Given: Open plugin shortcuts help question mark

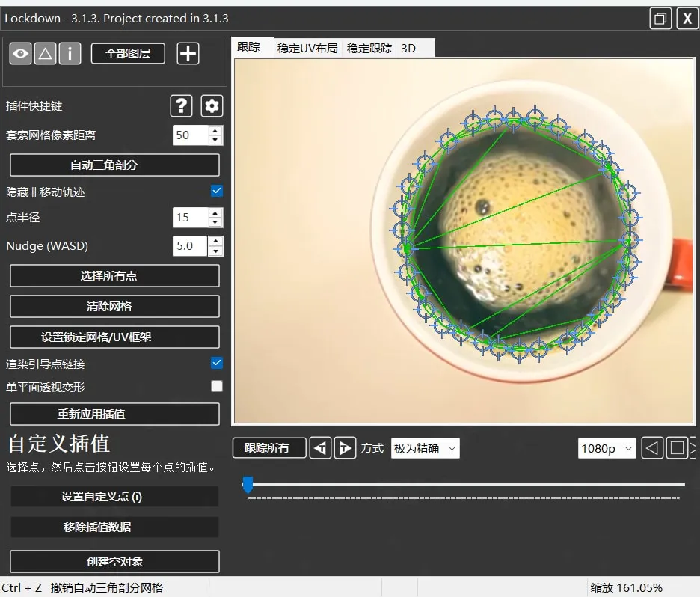Looking at the screenshot, I should coord(181,106).
